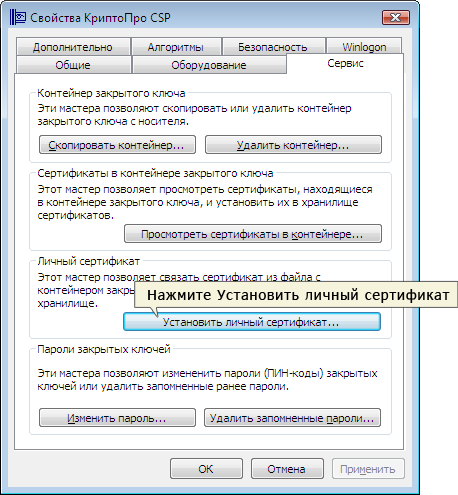The width and height of the screenshot is (458, 495).
Task: Select the Сервис tab
Action: pos(345,63)
